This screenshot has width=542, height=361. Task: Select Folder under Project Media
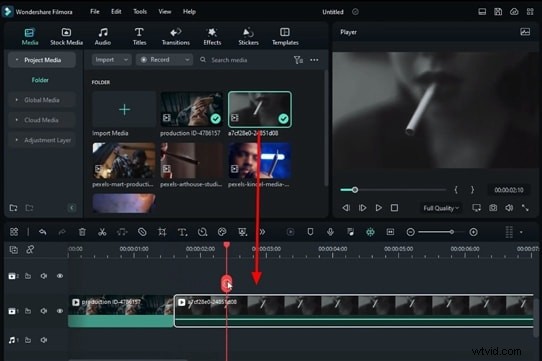(x=40, y=80)
